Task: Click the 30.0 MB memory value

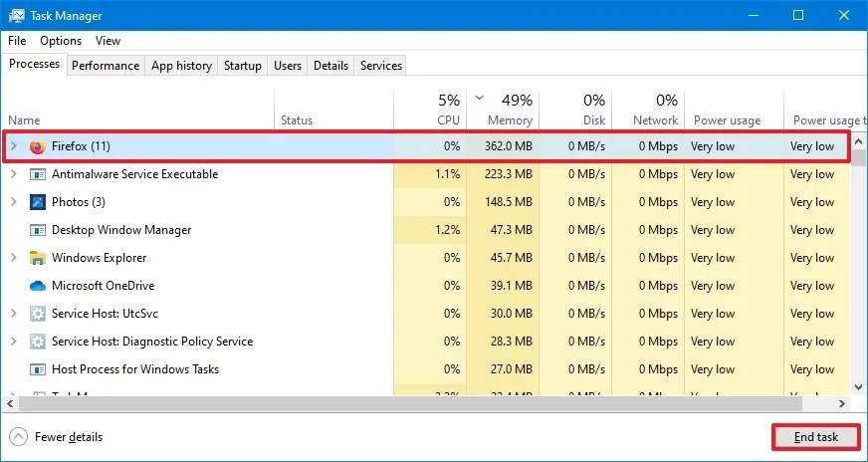Action: [x=511, y=314]
